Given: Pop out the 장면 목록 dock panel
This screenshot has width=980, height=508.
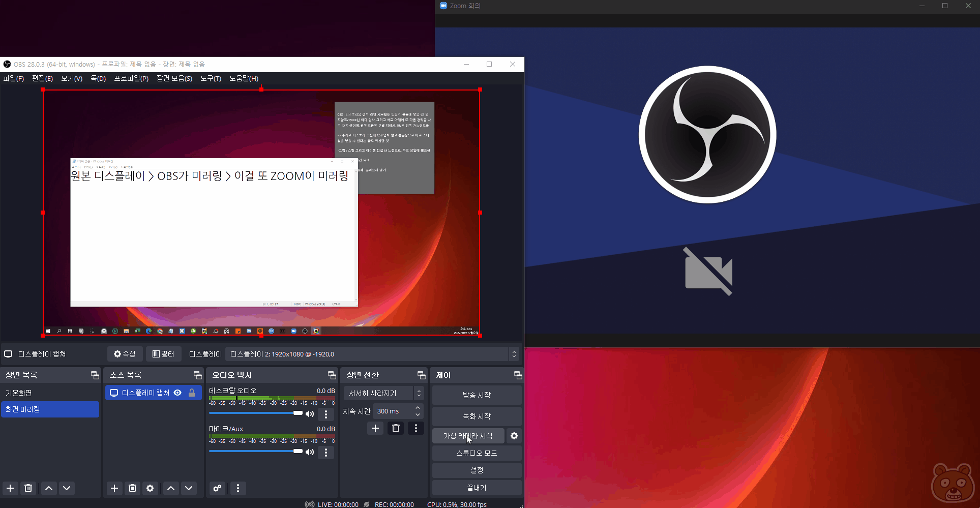Looking at the screenshot, I should (x=95, y=375).
